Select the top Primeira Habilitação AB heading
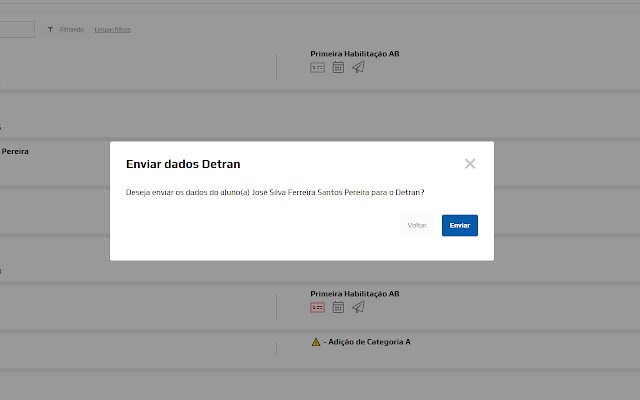The image size is (640, 400). (x=355, y=53)
